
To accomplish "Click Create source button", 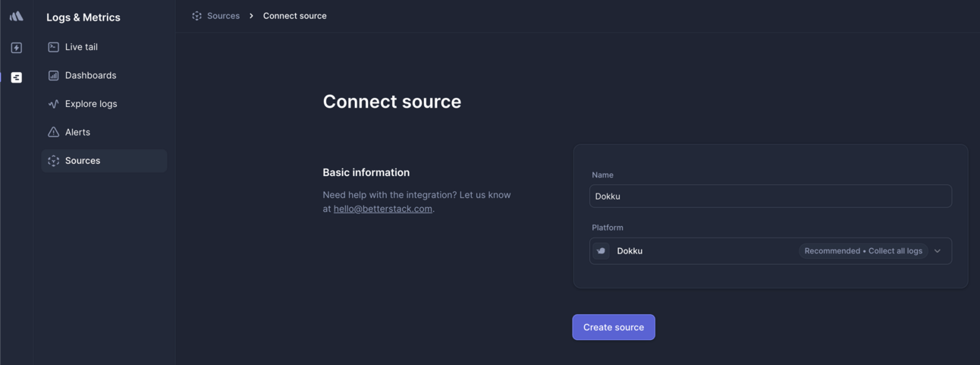I will [614, 327].
